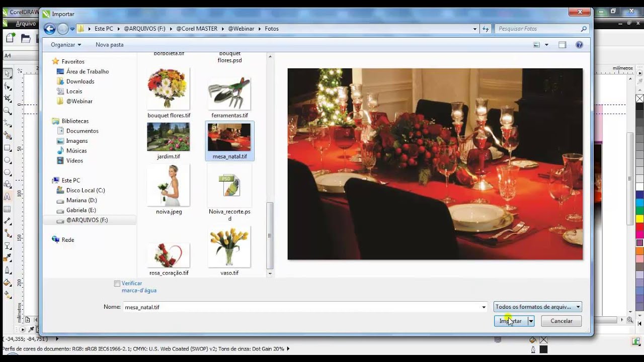Click @Webinar in the breadcrumb path

(242, 29)
